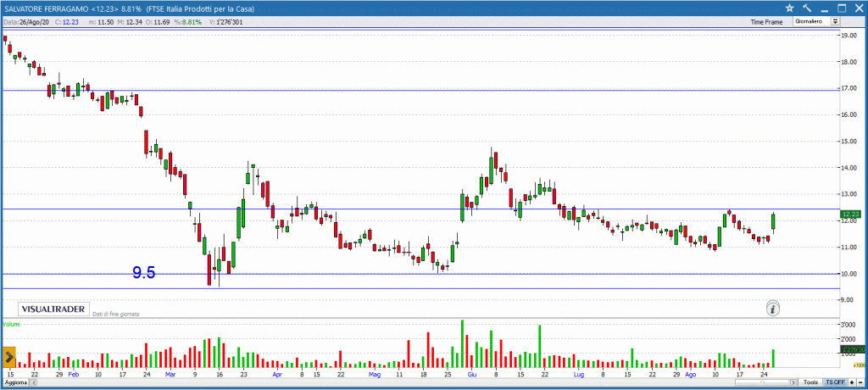Maximize the chart window
Image resolution: width=868 pixels, height=390 pixels.
point(842,8)
